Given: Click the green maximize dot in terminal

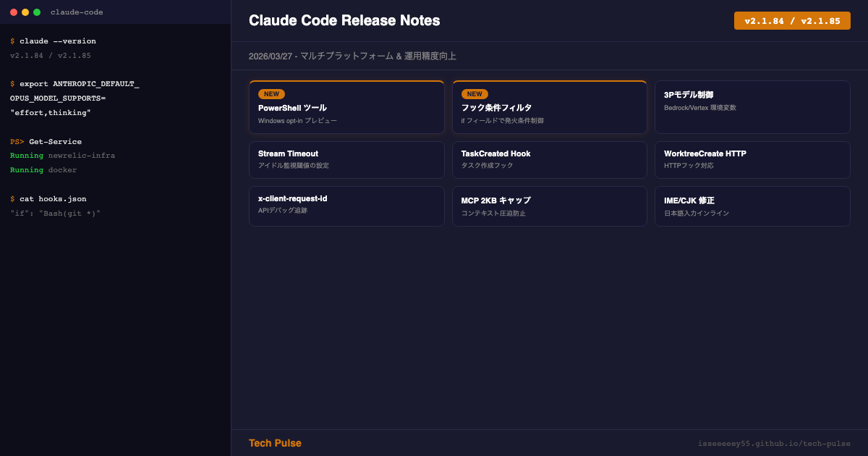Looking at the screenshot, I should (x=37, y=12).
